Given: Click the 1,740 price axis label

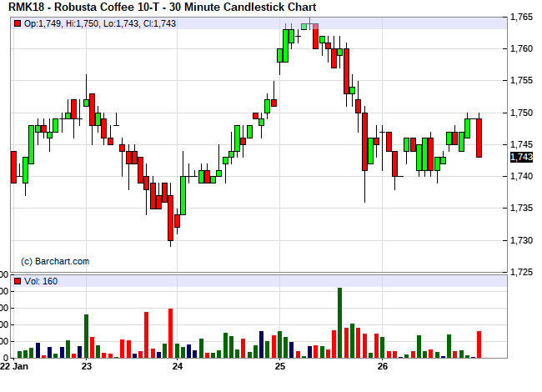Looking at the screenshot, I should (522, 176).
